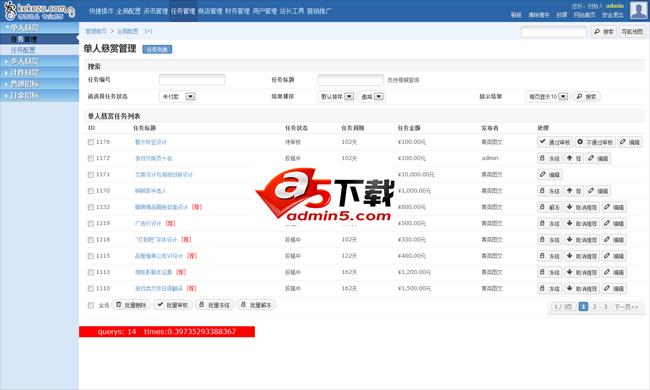Viewport: 650px width, 390px height.
Task: Click the edit pencil icon for task 1176
Action: 623,142
